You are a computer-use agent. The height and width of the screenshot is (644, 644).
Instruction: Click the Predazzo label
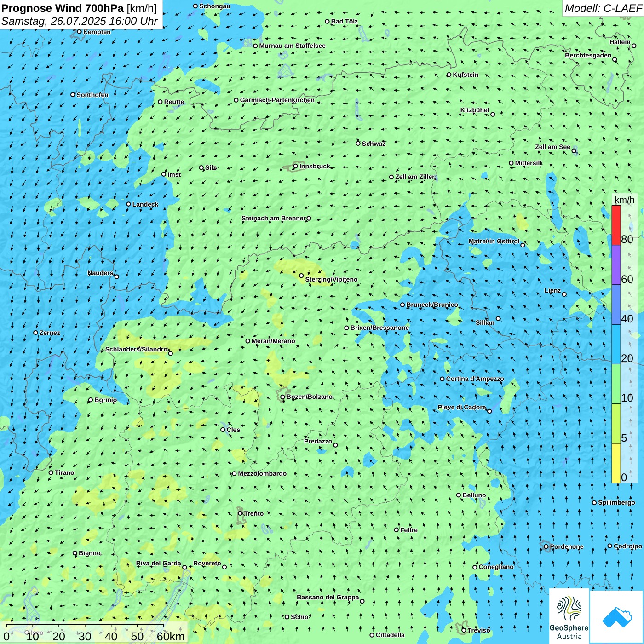318,441
